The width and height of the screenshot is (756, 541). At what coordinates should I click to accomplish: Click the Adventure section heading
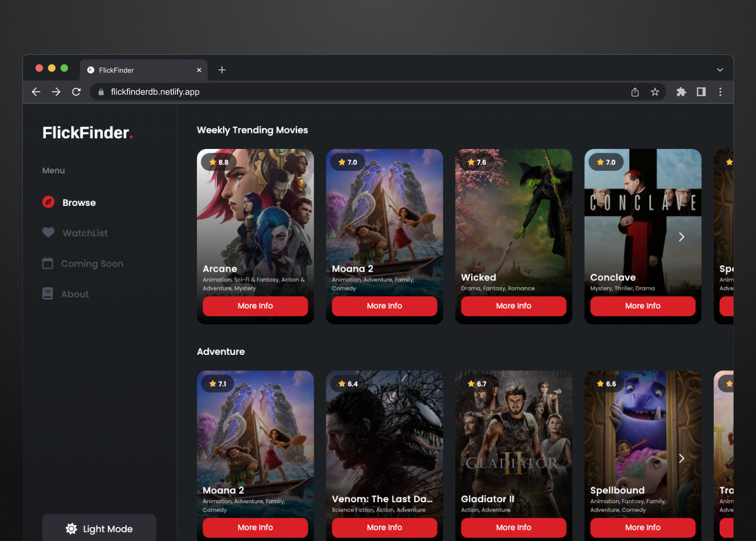[221, 352]
